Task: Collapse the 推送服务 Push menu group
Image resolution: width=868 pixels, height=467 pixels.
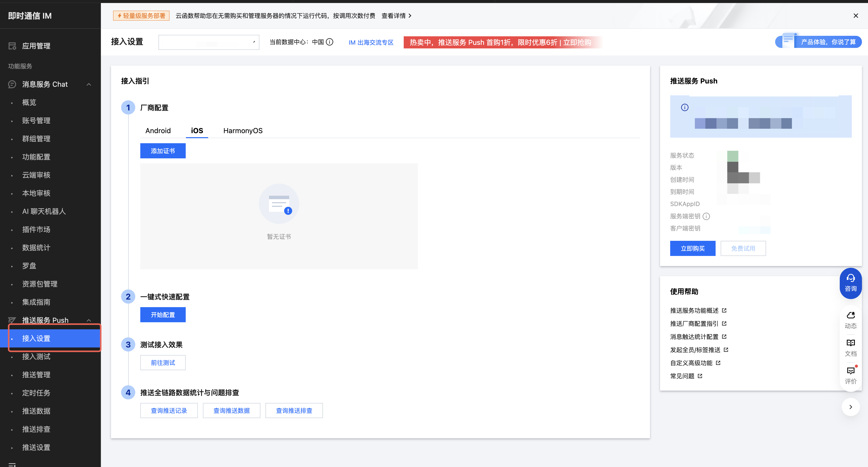Action: [x=89, y=320]
